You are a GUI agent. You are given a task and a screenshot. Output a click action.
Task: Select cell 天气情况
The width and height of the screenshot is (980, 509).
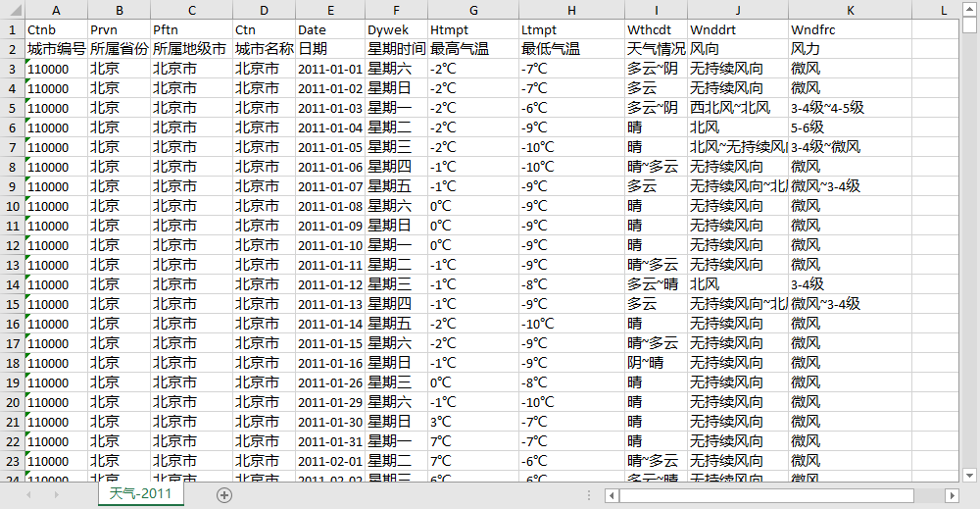point(657,49)
